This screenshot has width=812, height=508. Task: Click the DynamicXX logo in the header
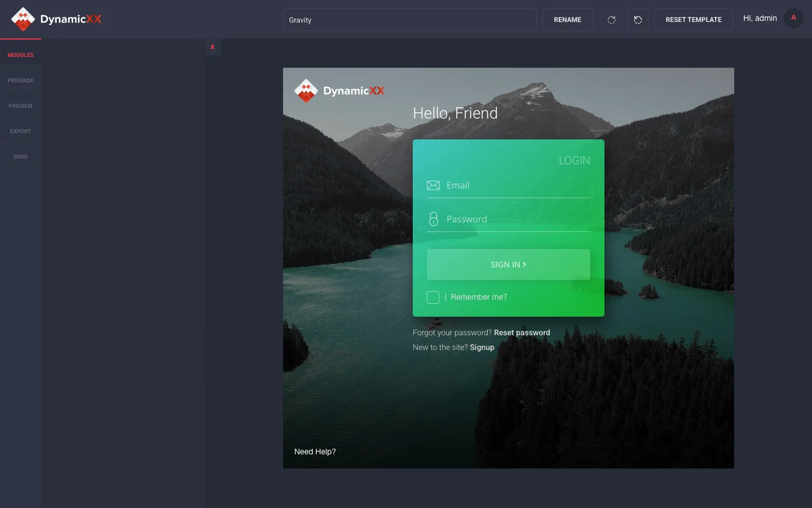56,19
